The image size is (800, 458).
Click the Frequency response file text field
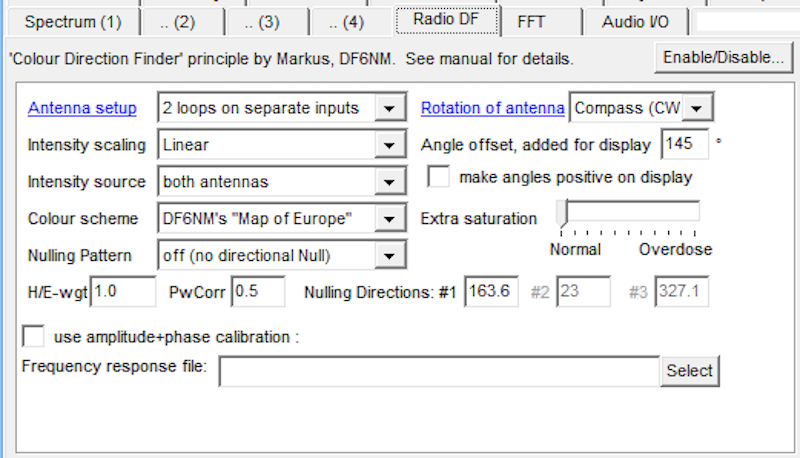pos(439,371)
